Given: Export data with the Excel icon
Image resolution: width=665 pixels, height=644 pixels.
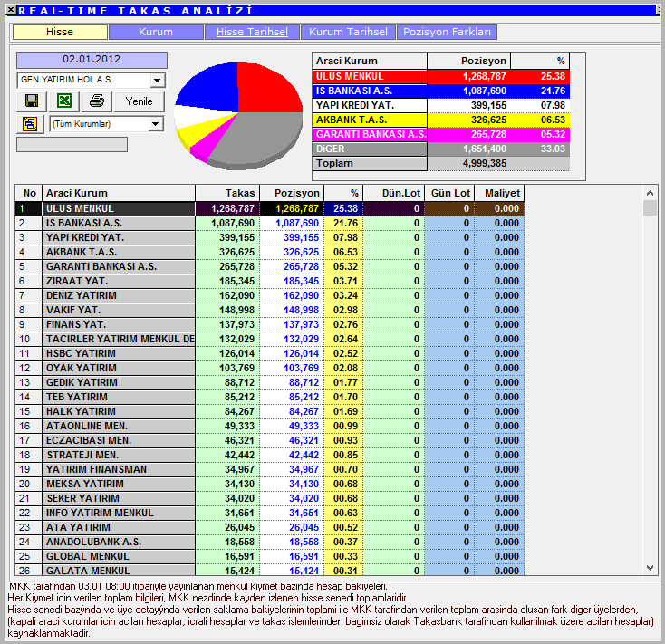Looking at the screenshot, I should coord(64,101).
